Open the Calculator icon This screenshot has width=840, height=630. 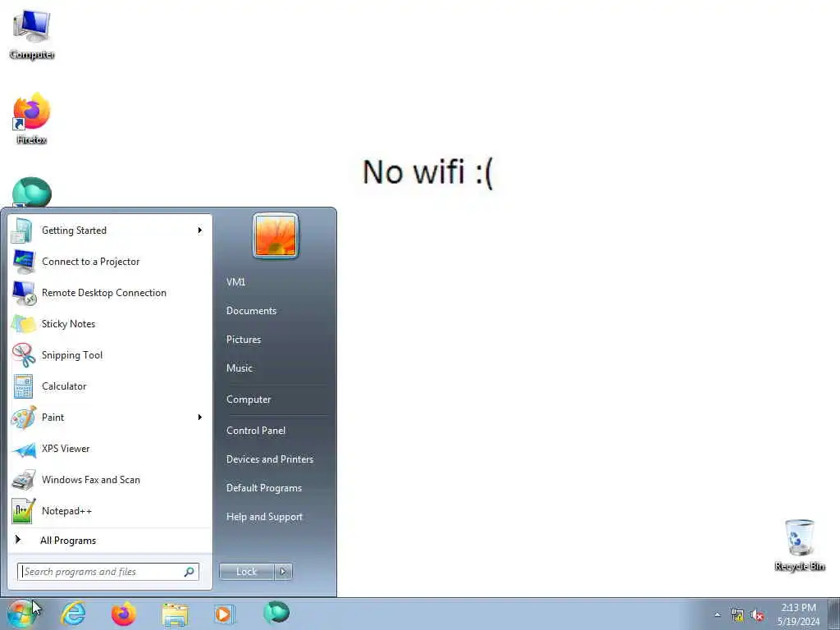pos(23,386)
